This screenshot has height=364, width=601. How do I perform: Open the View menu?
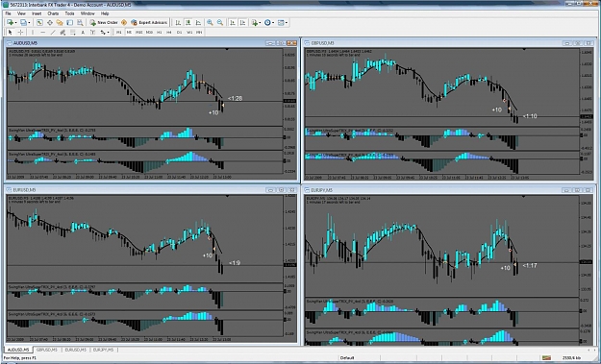point(21,13)
